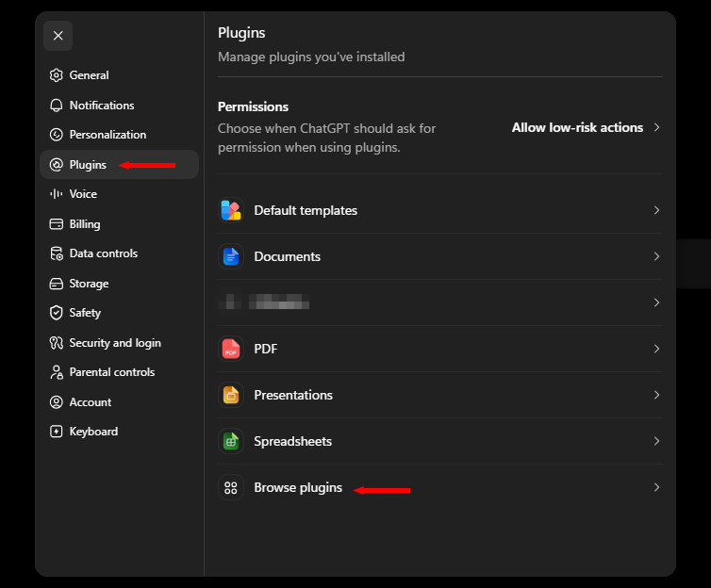Click the Billing card icon
Screen dimensions: 711x588
(x=57, y=224)
